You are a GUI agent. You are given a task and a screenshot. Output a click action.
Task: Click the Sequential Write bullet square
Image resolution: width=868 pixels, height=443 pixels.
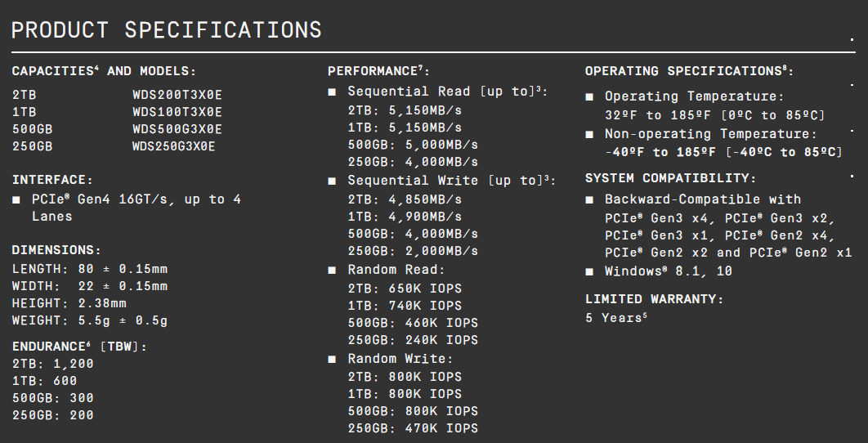(x=332, y=181)
